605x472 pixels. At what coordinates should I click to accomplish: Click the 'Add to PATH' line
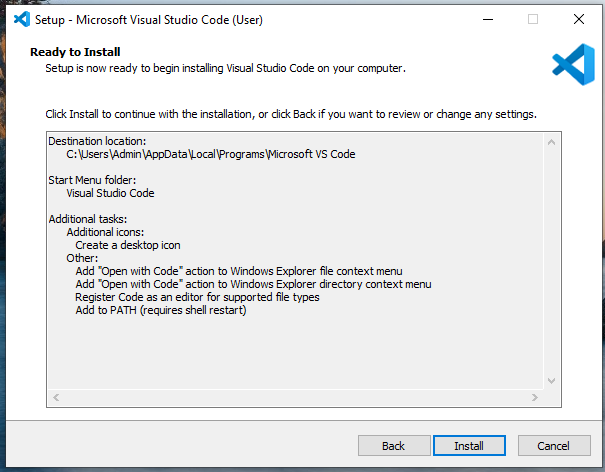click(161, 310)
